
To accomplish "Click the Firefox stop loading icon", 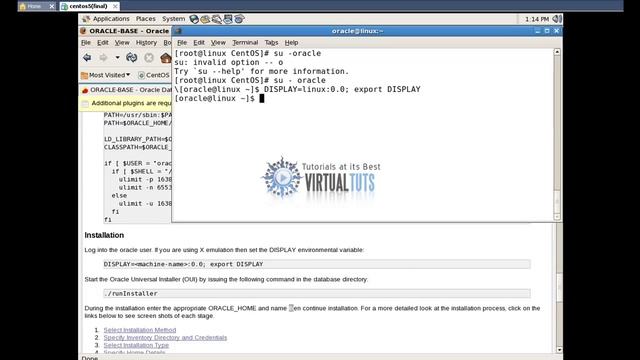I will 149,58.
